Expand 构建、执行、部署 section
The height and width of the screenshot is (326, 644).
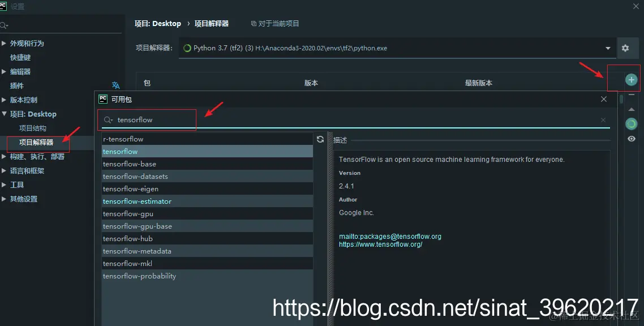[4, 156]
